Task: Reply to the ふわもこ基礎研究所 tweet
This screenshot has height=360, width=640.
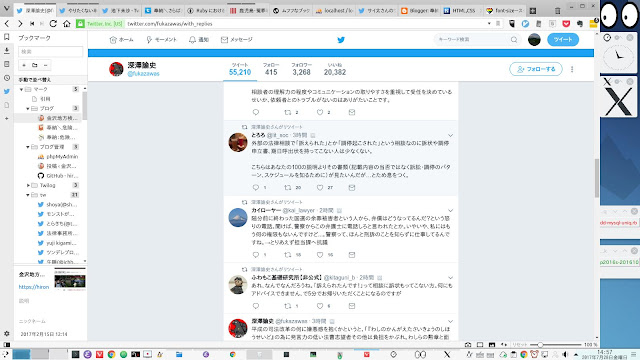Action: pyautogui.click(x=256, y=306)
